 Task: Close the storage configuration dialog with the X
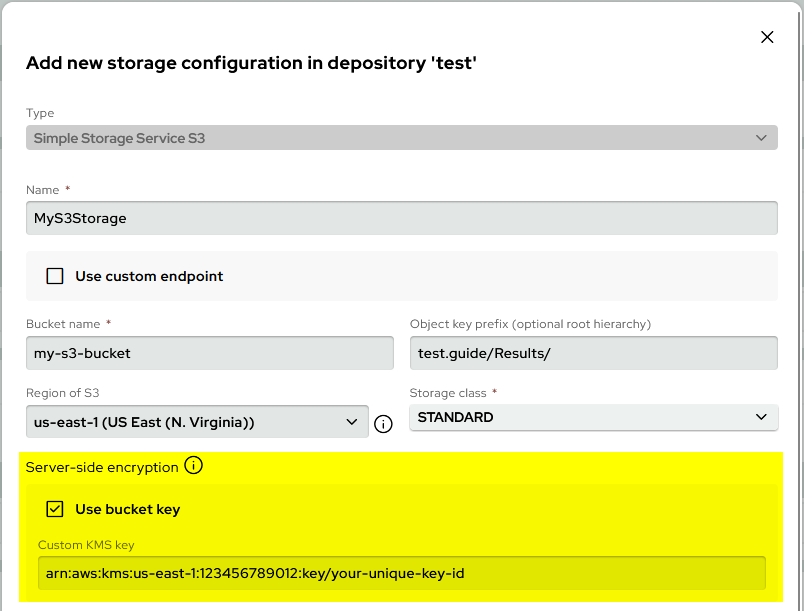tap(767, 37)
